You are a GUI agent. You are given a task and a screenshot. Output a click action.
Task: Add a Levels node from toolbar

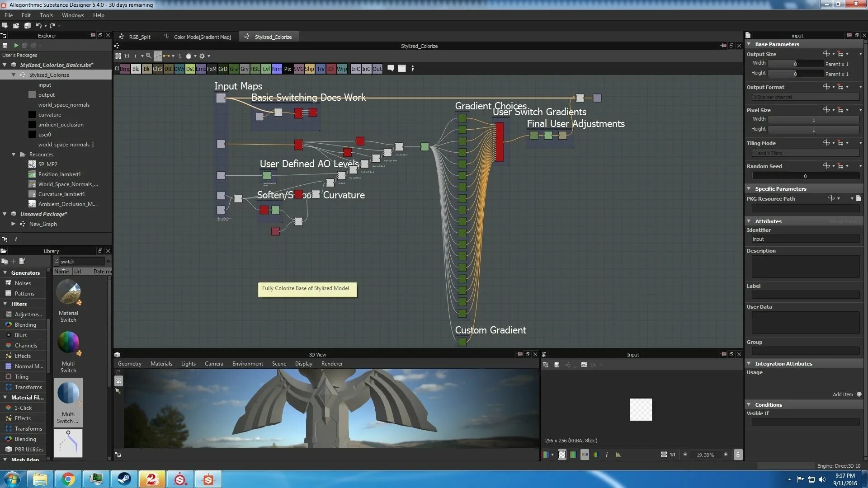[x=266, y=69]
